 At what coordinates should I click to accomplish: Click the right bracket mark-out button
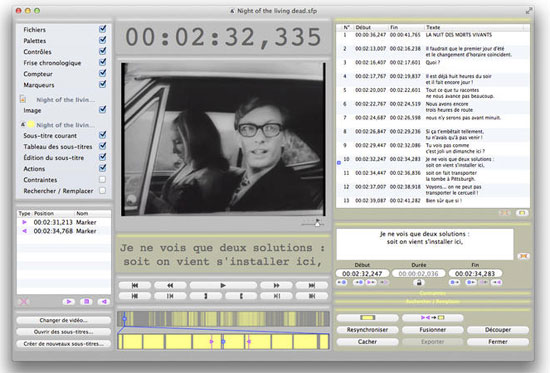pos(241,296)
